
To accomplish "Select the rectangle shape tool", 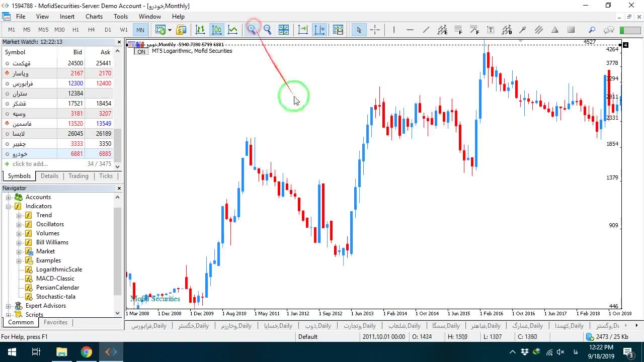I will 571,30.
